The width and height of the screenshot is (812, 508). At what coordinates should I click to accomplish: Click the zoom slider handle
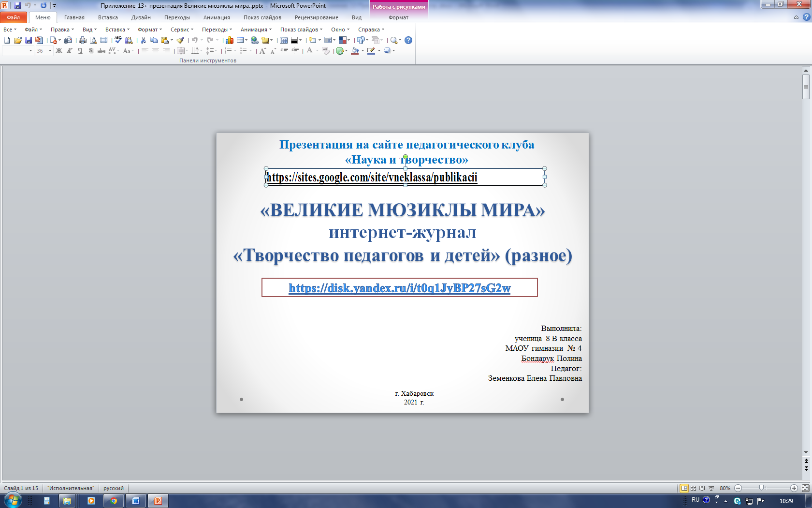[x=761, y=488]
